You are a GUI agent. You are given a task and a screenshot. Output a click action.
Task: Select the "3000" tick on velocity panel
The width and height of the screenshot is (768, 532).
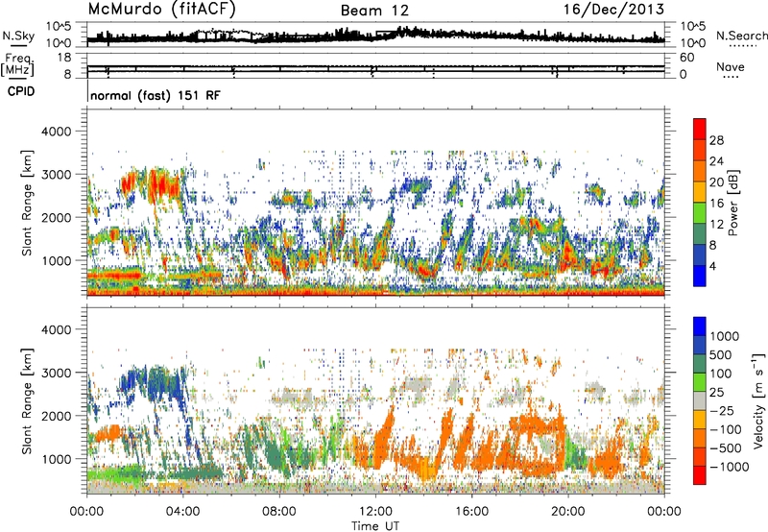(x=56, y=373)
